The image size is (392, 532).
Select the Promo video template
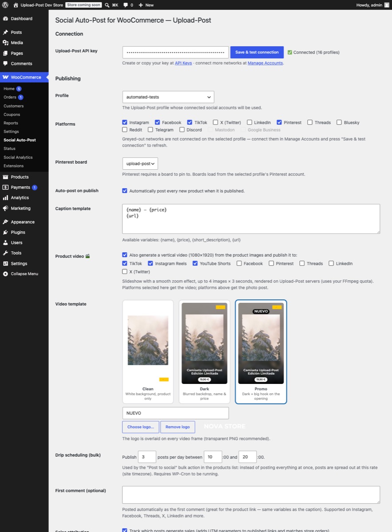pyautogui.click(x=261, y=352)
